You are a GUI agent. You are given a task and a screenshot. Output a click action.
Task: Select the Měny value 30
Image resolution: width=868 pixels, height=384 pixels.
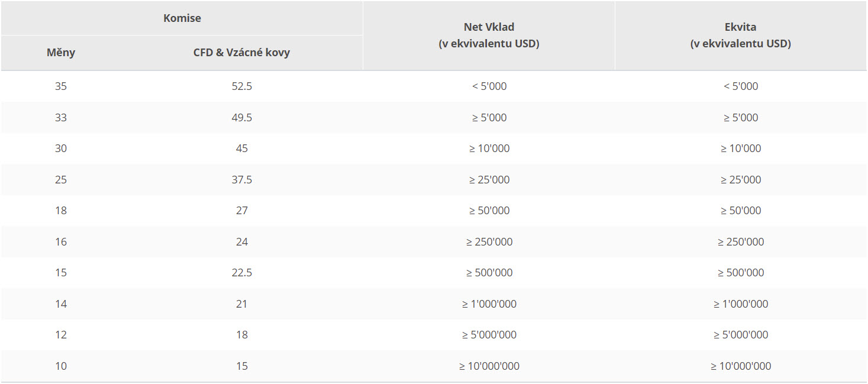61,149
